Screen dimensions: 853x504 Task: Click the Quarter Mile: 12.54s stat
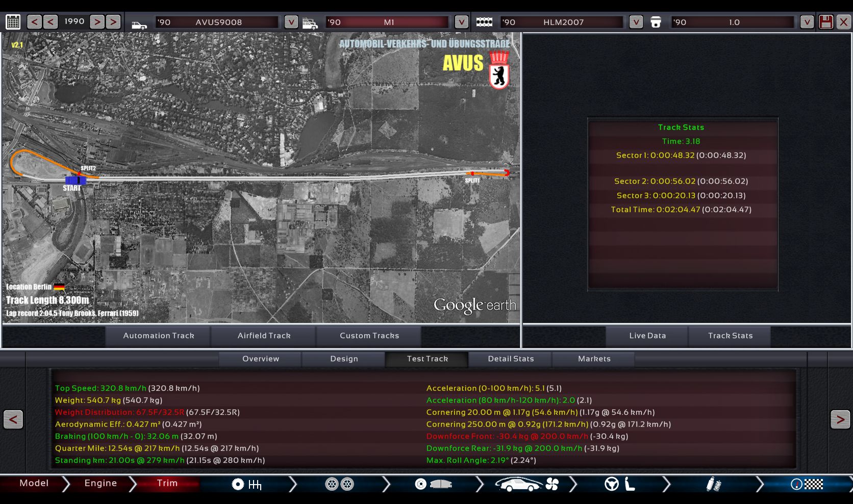point(157,448)
